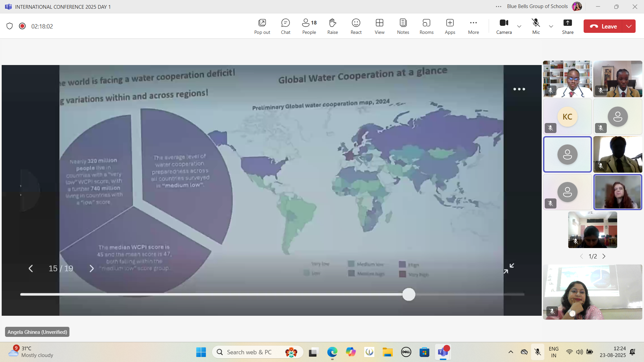The width and height of the screenshot is (644, 362).
Task: Open breakout Rooms
Action: (x=426, y=26)
